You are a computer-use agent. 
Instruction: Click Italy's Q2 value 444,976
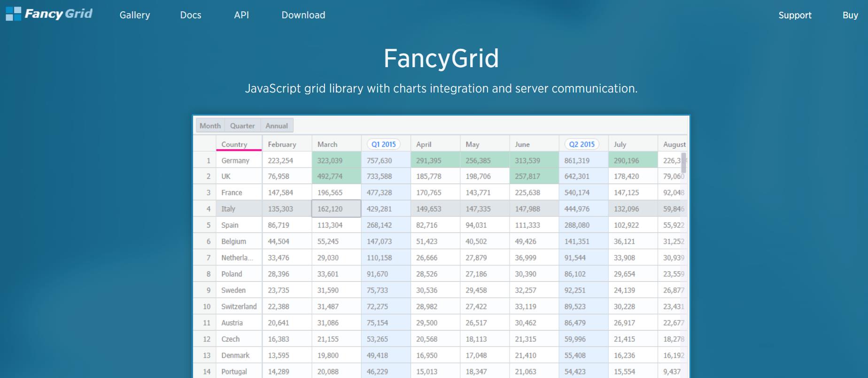point(583,209)
